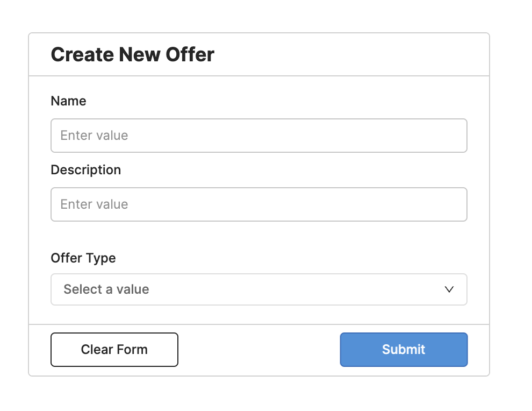Click the 'Select a value' placeholder text
532x411 pixels.
(x=105, y=289)
